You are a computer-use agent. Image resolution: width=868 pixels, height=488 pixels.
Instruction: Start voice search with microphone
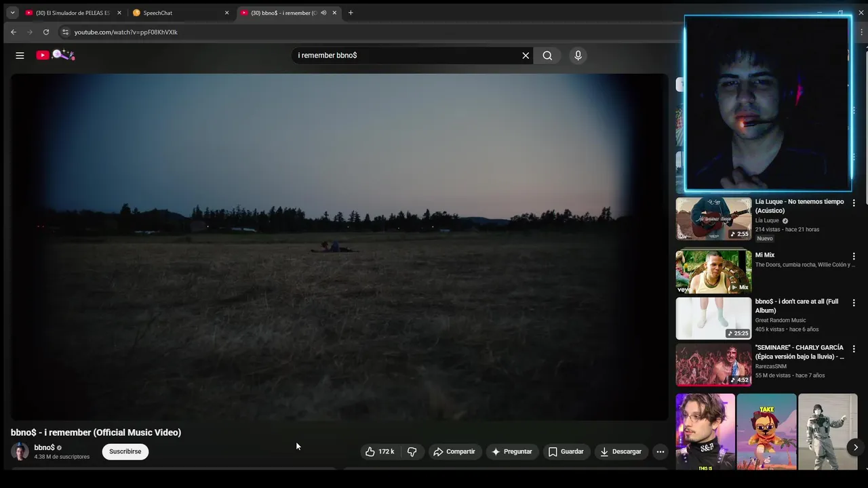click(x=578, y=56)
